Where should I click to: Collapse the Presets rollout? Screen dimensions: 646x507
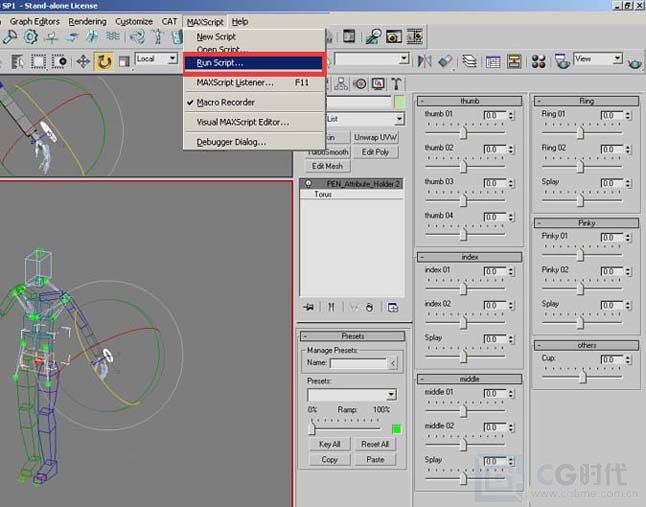[x=352, y=336]
